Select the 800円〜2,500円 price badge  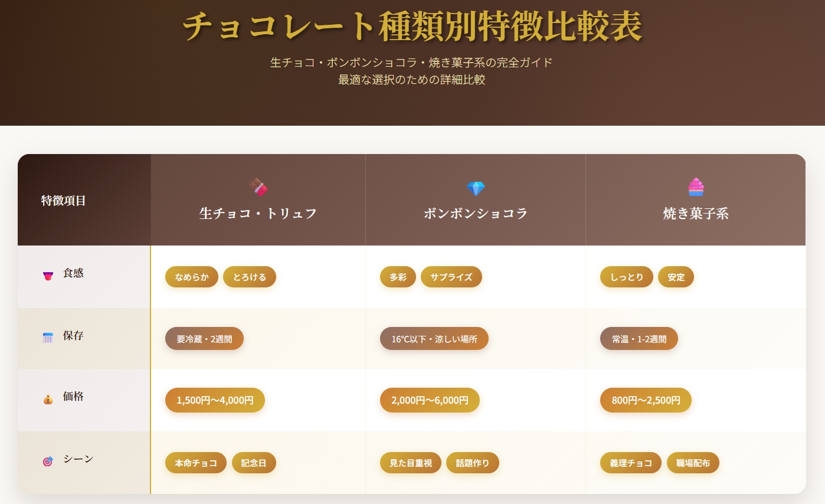[x=646, y=400]
